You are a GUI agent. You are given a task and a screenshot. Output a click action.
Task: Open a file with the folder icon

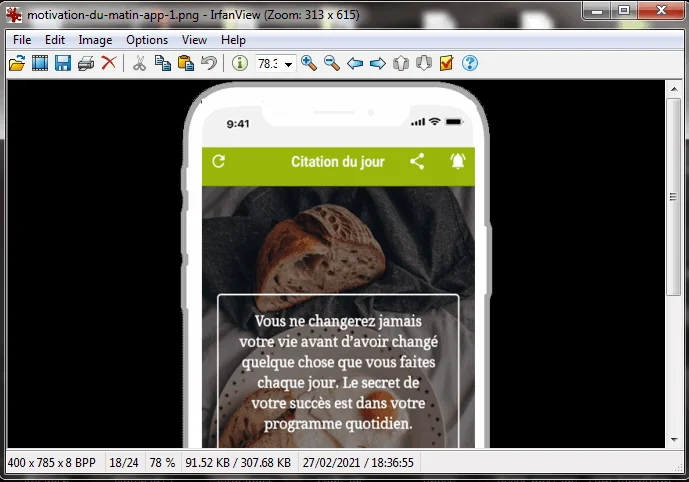pos(17,63)
